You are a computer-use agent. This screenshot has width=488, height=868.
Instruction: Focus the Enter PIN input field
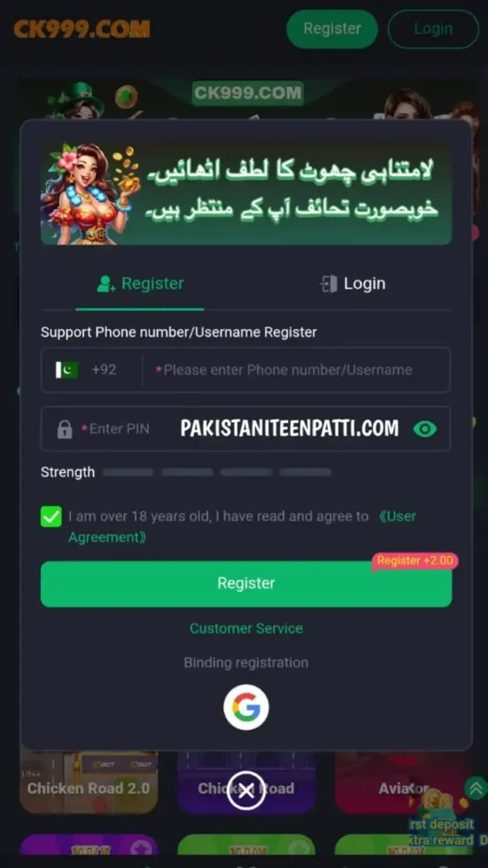(x=247, y=429)
